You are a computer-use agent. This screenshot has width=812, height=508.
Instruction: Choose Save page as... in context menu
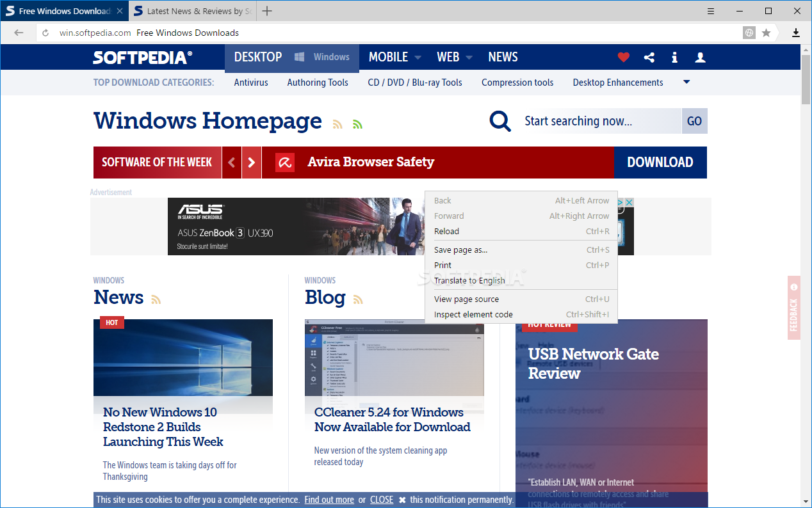521,250
